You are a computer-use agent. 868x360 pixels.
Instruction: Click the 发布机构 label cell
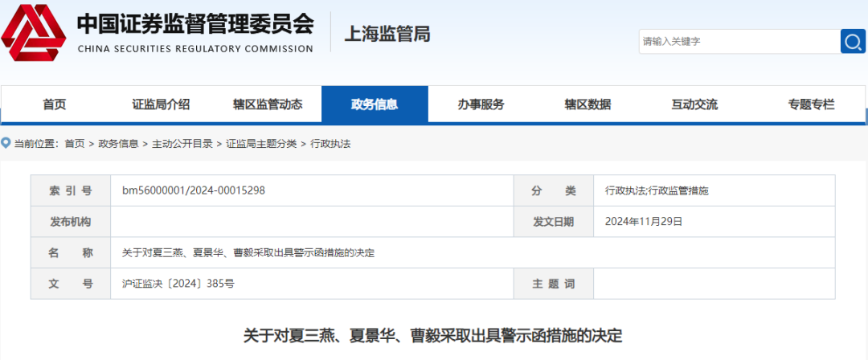click(70, 222)
